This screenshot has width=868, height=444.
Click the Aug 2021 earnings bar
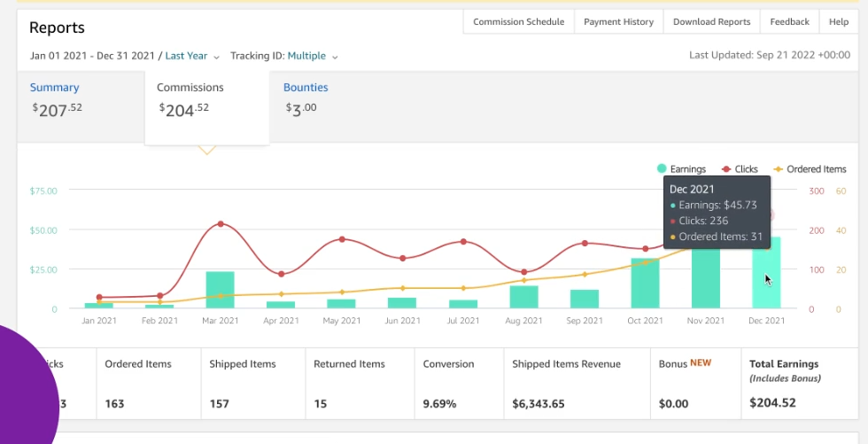click(x=523, y=297)
